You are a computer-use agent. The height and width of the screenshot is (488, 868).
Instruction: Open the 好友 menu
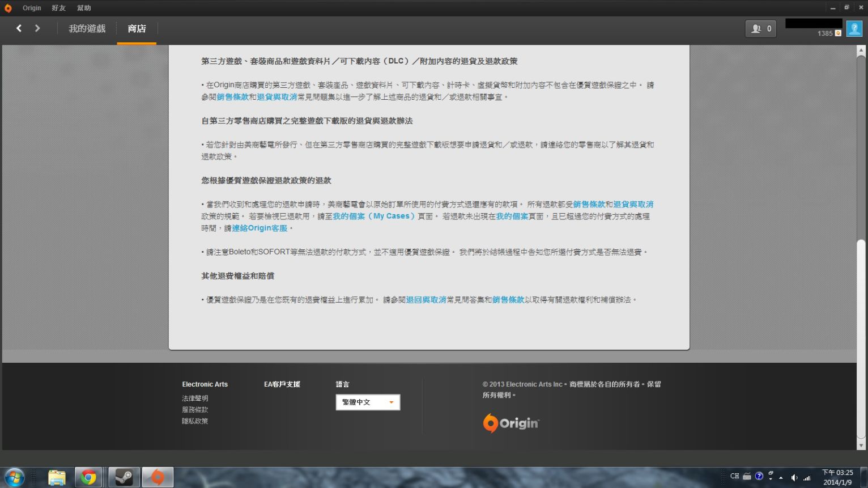(x=58, y=8)
